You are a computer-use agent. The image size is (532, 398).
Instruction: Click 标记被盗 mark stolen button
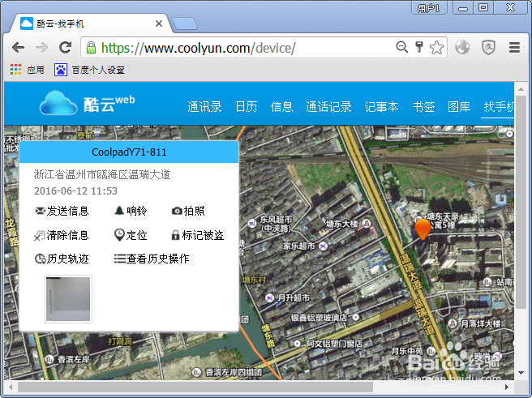[197, 235]
